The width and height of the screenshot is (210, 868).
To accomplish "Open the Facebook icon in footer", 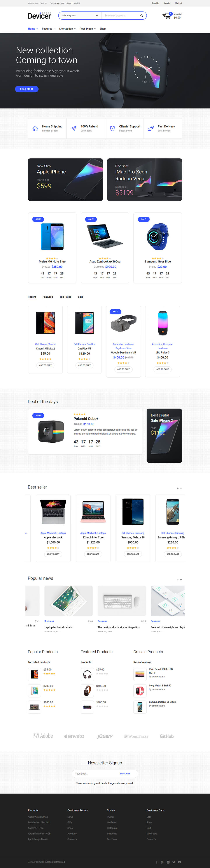I will coord(157,862).
